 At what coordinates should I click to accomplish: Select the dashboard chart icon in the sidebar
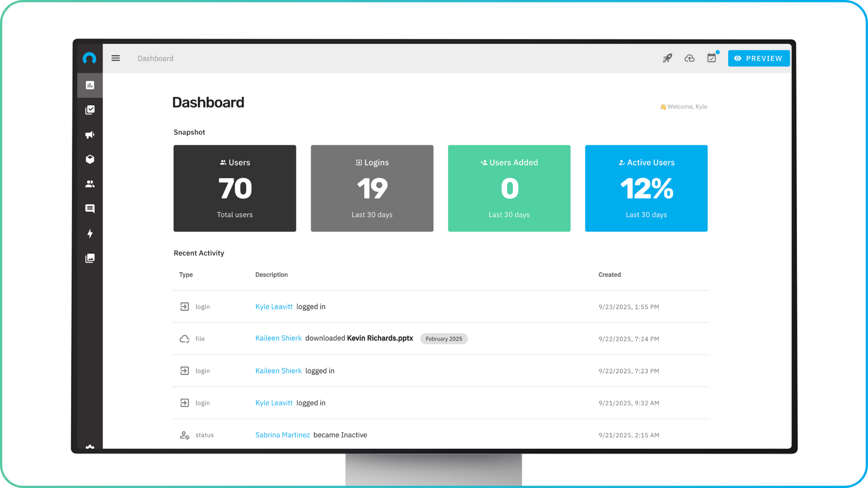pyautogui.click(x=90, y=85)
